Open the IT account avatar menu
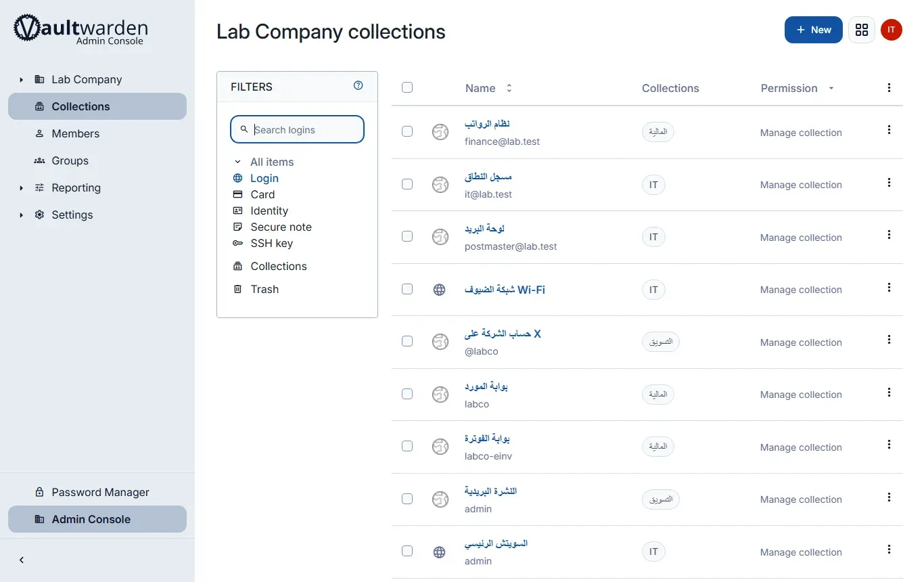This screenshot has height=582, width=924. (x=892, y=30)
